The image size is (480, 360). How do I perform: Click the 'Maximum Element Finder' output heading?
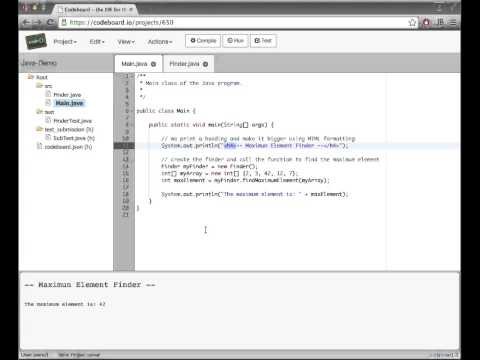tap(90, 285)
